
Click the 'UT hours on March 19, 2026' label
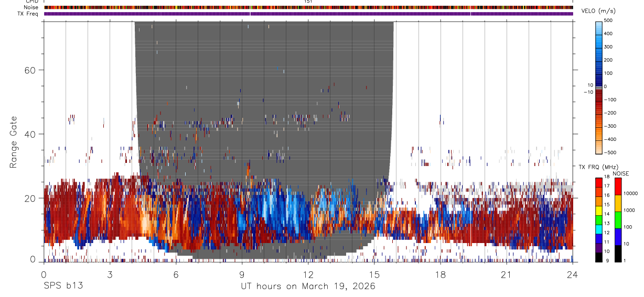308,287
